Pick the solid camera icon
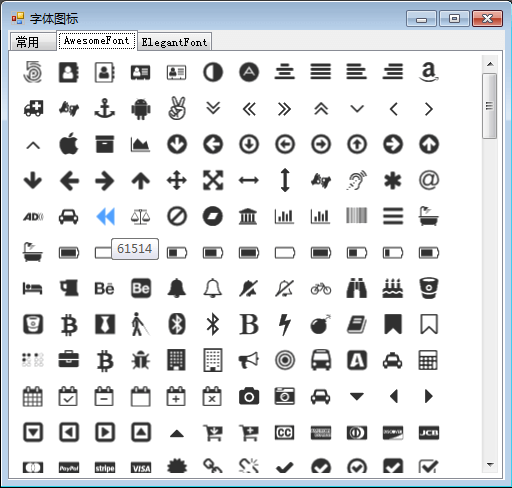The height and width of the screenshot is (488, 512). [x=249, y=396]
